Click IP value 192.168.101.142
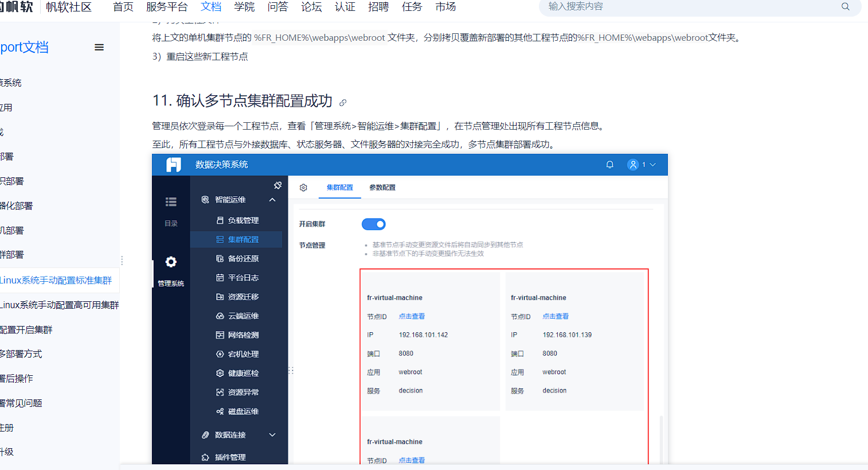This screenshot has width=868, height=470. (423, 335)
